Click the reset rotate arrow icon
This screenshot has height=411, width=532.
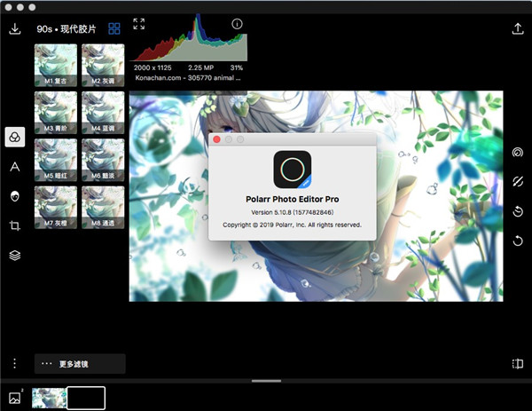point(518,241)
